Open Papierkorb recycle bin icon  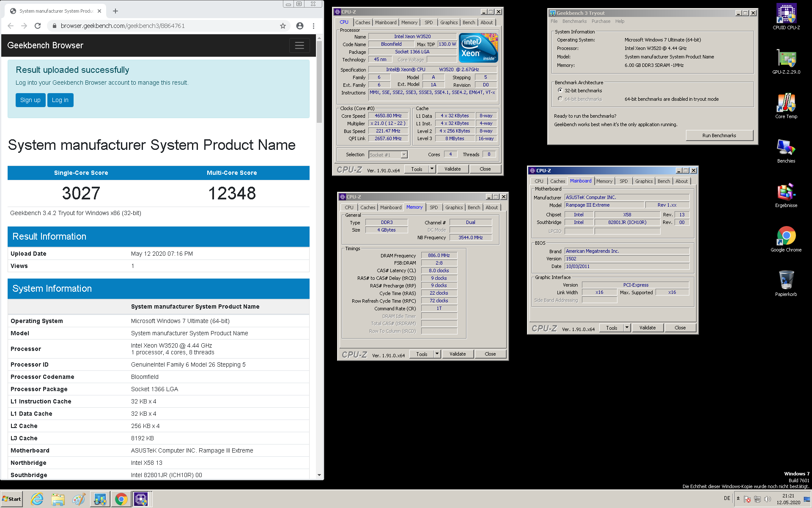(786, 284)
